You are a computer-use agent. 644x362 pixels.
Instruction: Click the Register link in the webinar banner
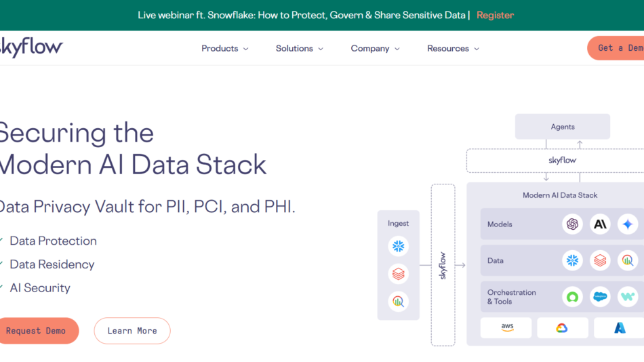(495, 15)
